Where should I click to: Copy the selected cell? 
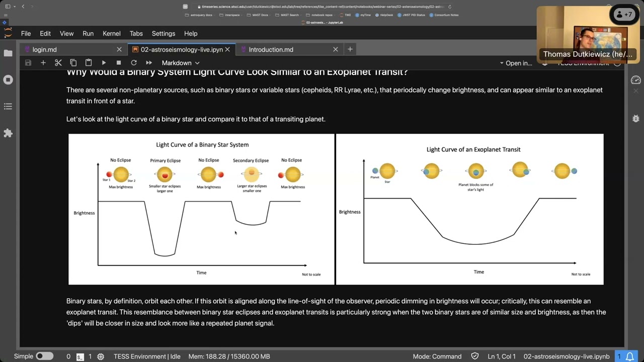73,63
